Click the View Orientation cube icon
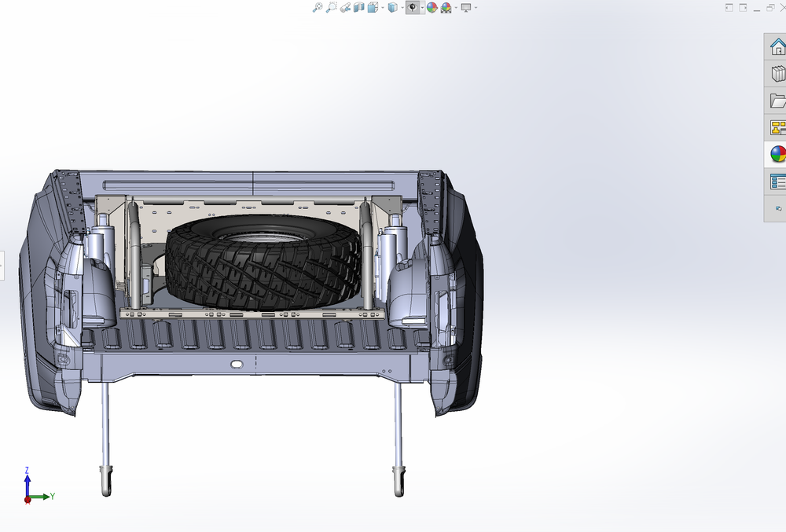The image size is (786, 532). pos(371,7)
